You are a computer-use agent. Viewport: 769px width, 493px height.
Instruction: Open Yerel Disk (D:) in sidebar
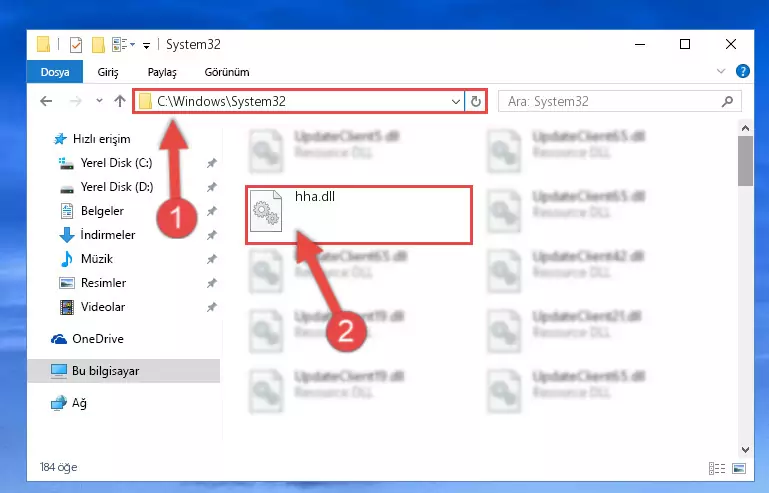(x=117, y=187)
